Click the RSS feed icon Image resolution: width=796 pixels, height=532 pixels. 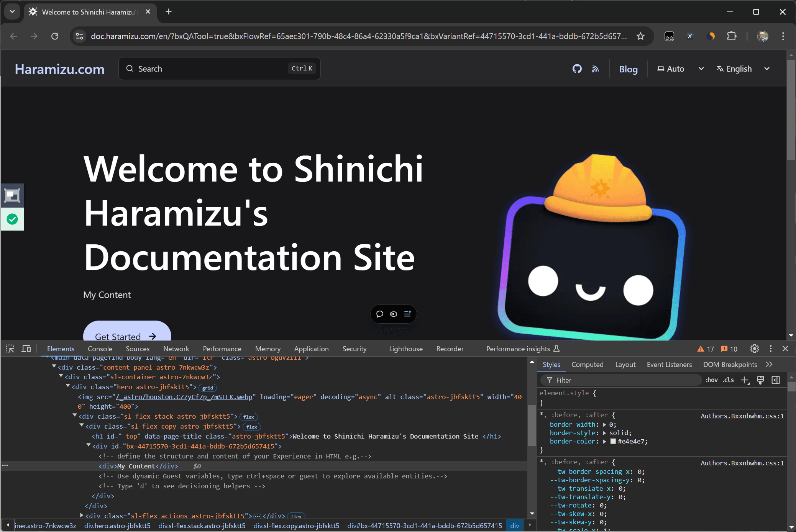595,69
